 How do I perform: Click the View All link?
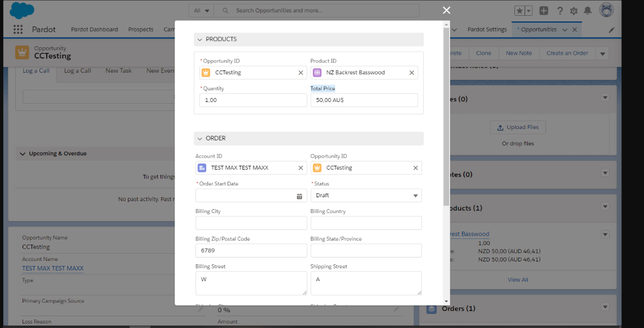(x=518, y=280)
